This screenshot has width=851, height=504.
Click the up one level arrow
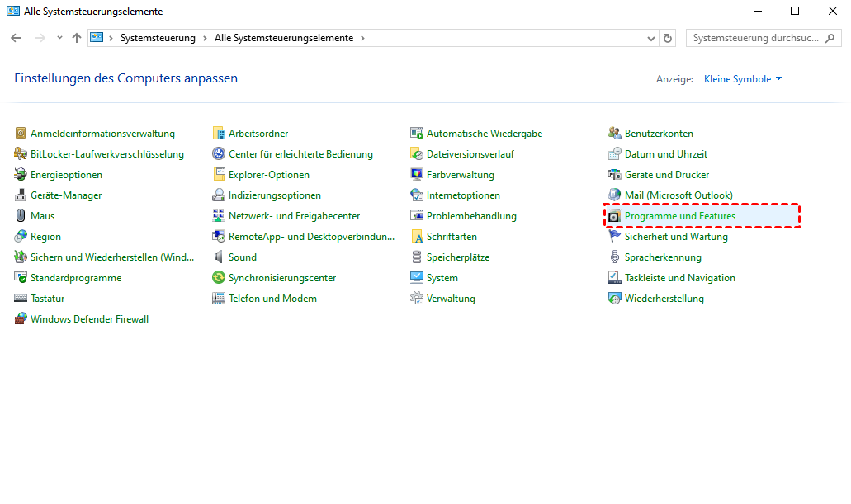click(x=77, y=38)
